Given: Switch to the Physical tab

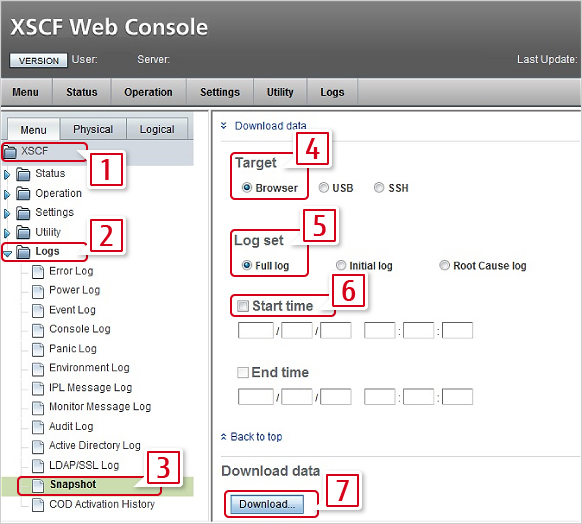Looking at the screenshot, I should click(93, 129).
